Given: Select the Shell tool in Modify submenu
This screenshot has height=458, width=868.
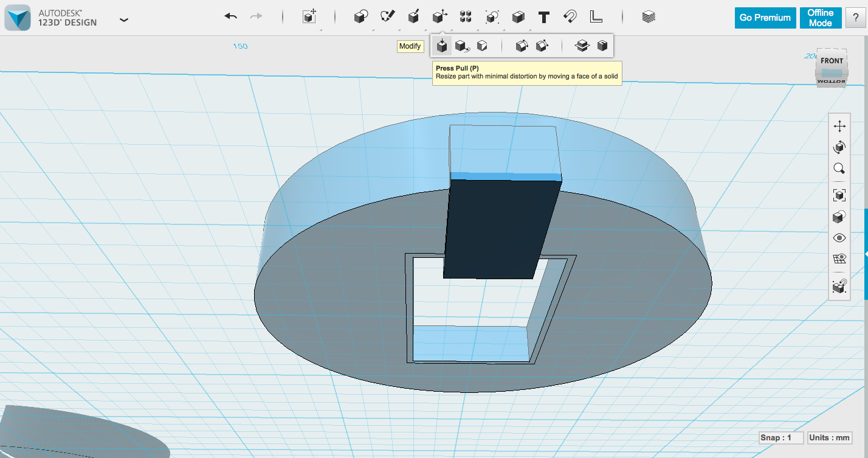Looking at the screenshot, I should point(602,46).
